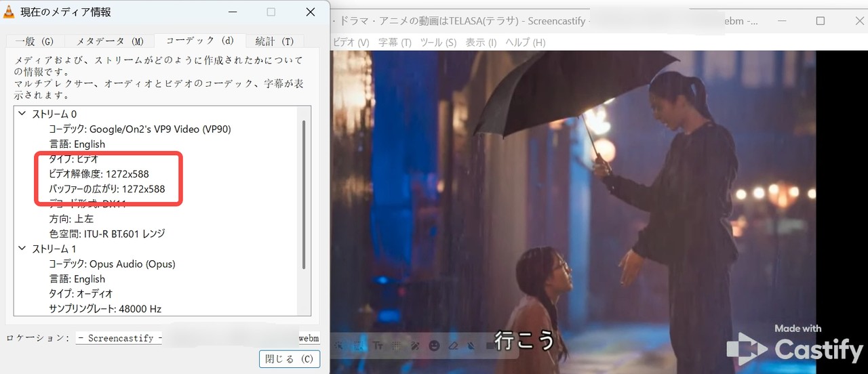This screenshot has height=374, width=868.
Task: Select the 方向: 上左 row
Action: (x=71, y=219)
